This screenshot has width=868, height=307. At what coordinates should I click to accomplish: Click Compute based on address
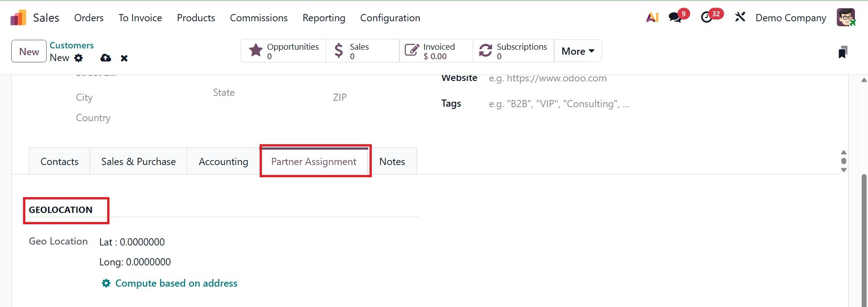click(176, 283)
